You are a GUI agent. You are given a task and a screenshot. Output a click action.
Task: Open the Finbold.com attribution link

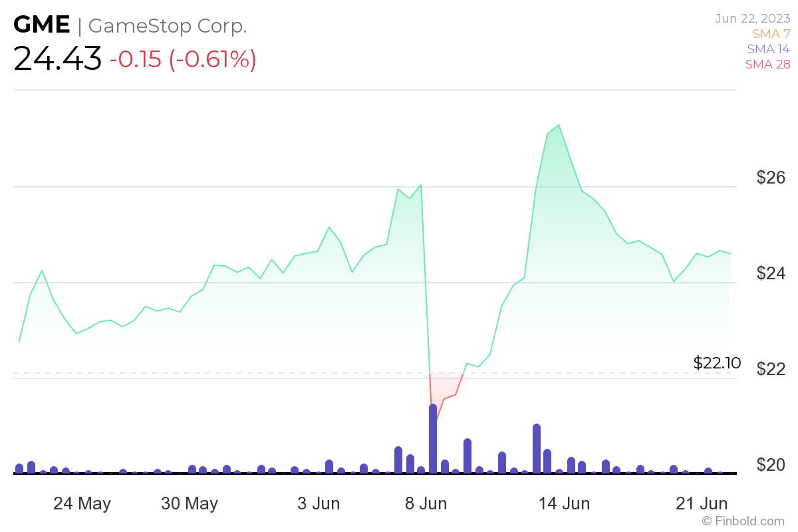click(x=743, y=521)
